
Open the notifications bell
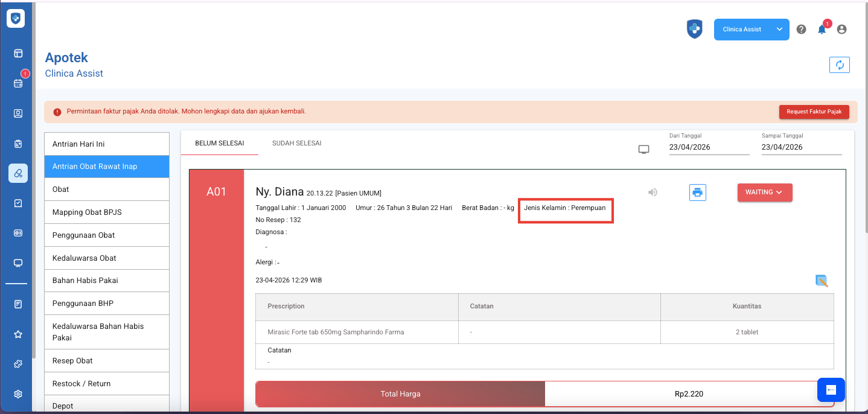pos(822,30)
